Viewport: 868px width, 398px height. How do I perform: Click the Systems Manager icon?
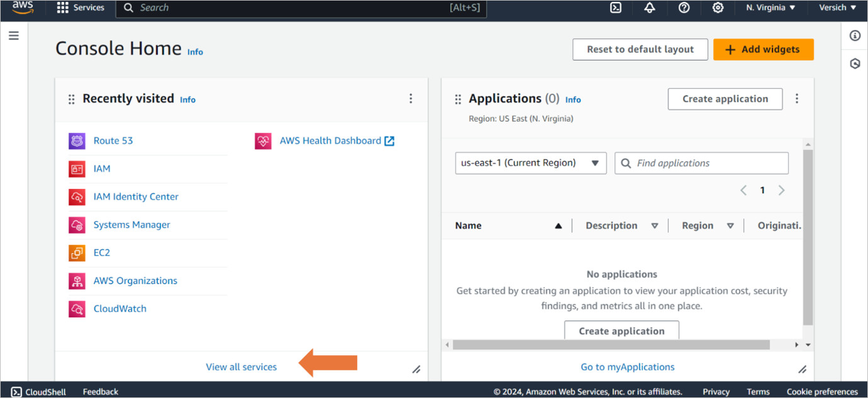[77, 225]
